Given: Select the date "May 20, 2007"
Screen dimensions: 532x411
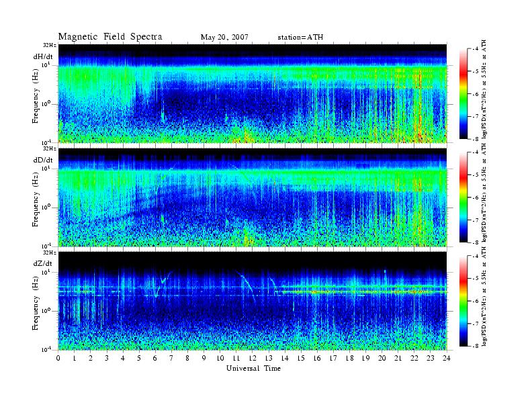Looking at the screenshot, I should (224, 37).
